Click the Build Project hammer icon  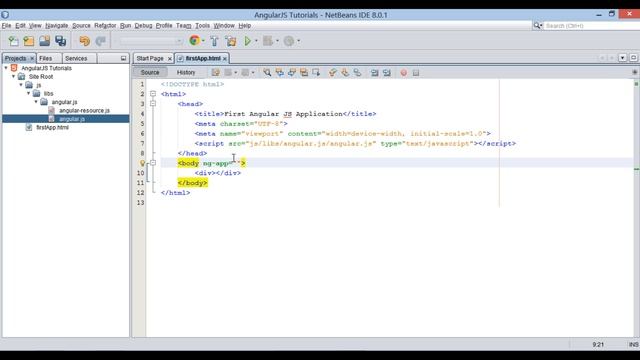[214, 41]
